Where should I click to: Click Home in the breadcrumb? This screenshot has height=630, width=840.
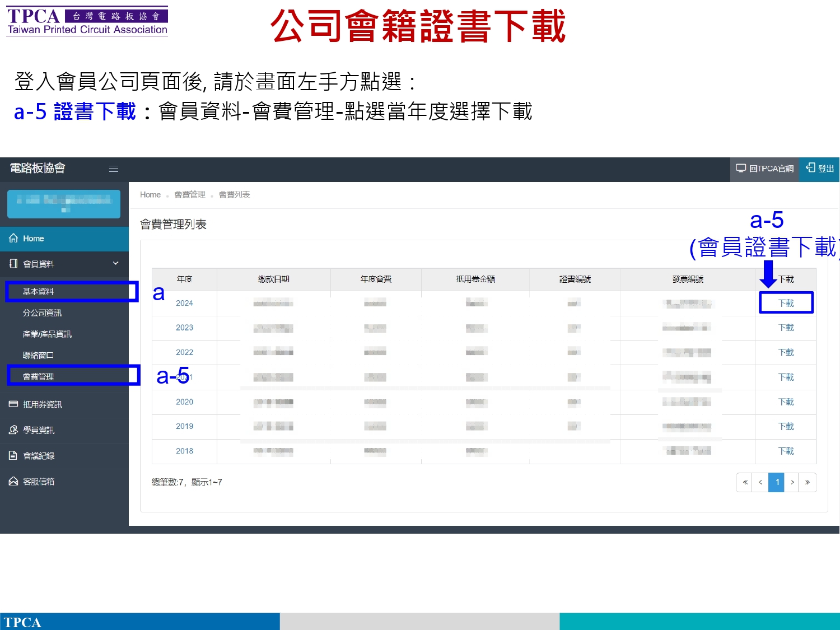(x=150, y=195)
